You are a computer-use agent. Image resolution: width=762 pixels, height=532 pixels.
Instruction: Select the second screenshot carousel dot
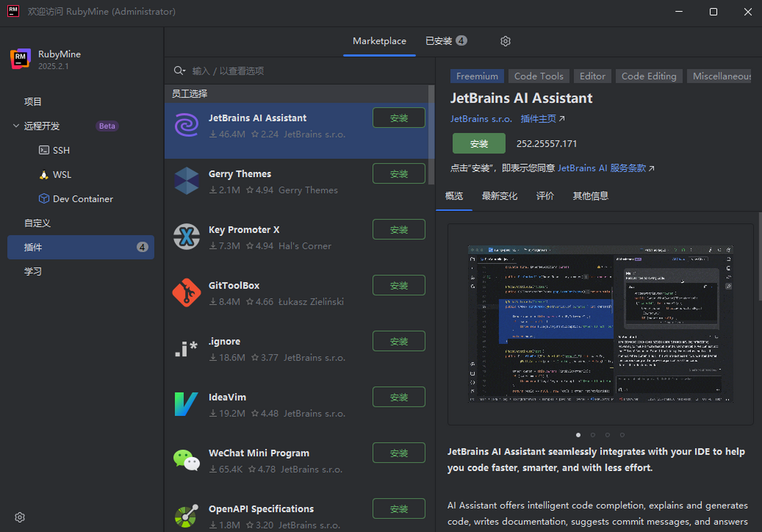pyautogui.click(x=592, y=435)
